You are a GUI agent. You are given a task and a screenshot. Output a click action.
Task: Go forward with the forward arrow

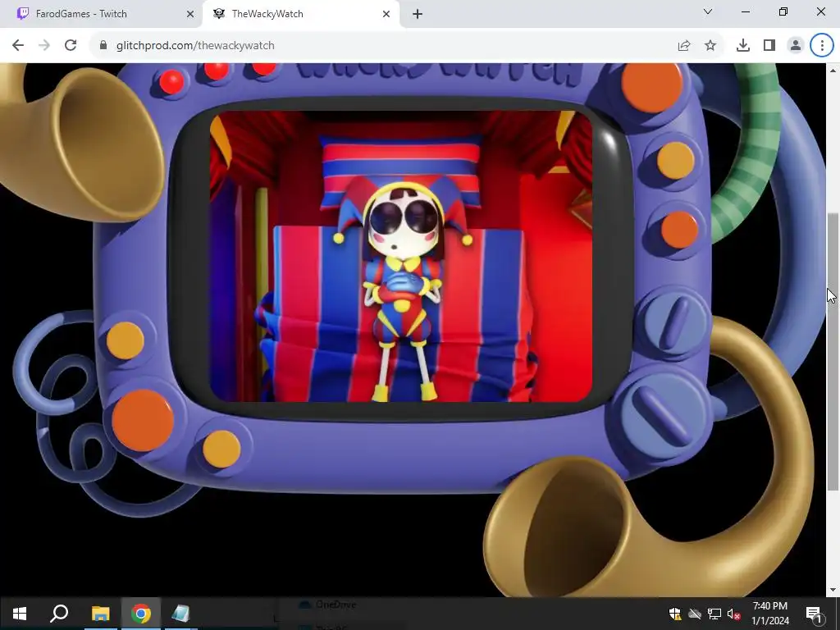pyautogui.click(x=44, y=46)
